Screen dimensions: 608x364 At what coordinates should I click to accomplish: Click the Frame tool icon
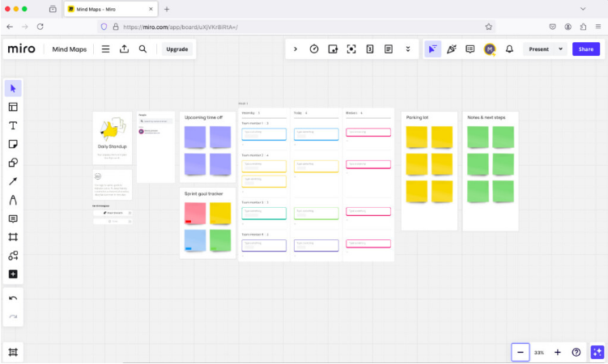click(13, 237)
